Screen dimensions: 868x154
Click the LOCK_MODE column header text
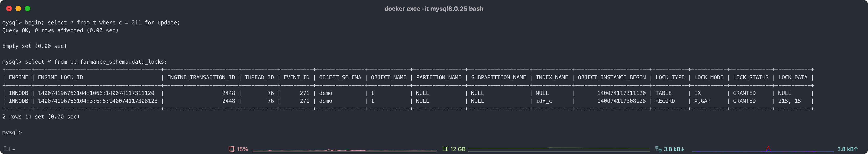709,77
